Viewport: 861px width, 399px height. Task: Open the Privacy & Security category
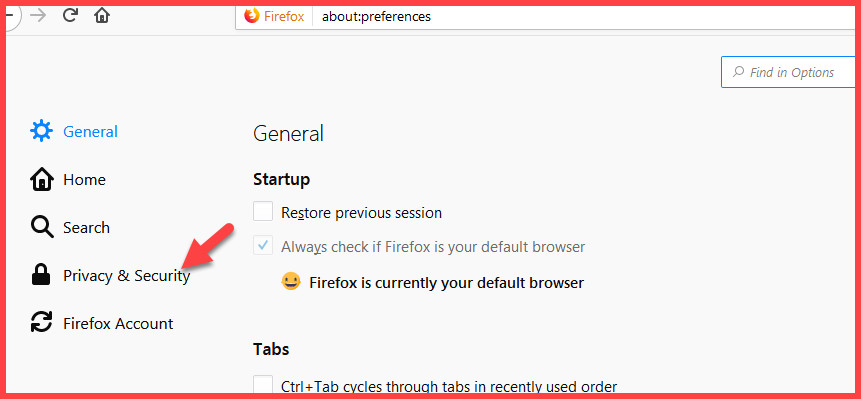tap(126, 276)
